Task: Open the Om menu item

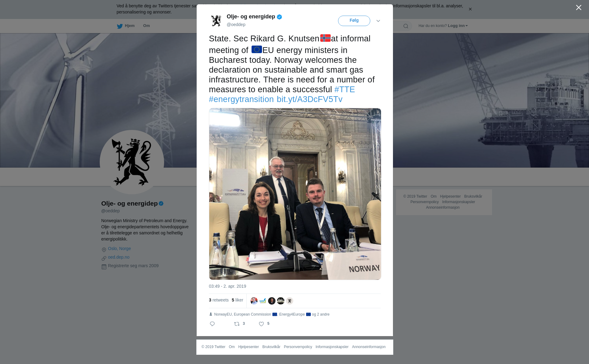Action: pyautogui.click(x=146, y=26)
